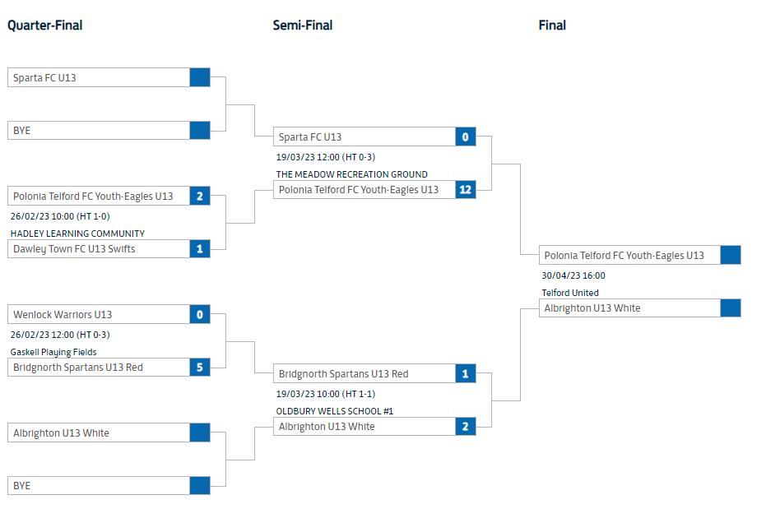
Task: Click Sparta FC U13 in the Semi-Final column
Action: coord(310,137)
